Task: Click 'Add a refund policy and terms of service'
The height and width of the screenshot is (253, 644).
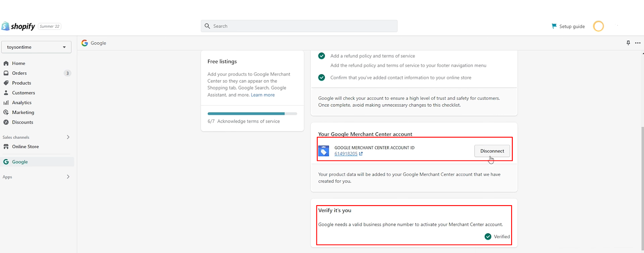Action: (373, 56)
